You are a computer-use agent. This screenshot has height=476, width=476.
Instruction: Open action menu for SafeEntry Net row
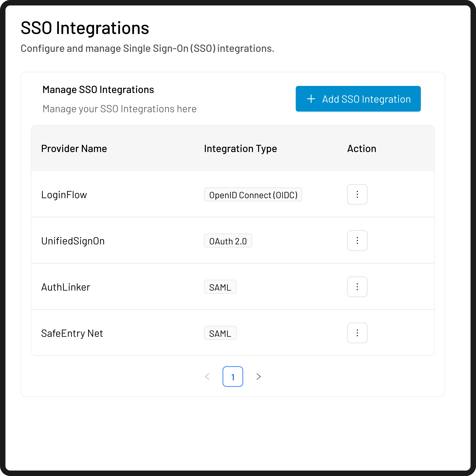357,333
